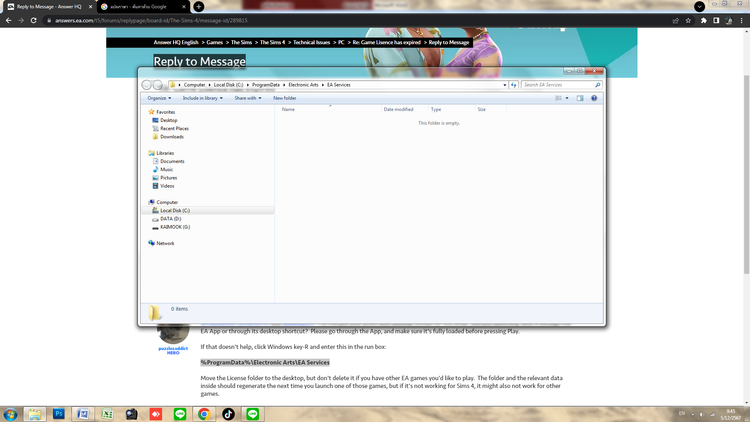Click the Explorer back navigation arrow
The image size is (750, 422).
(x=148, y=85)
